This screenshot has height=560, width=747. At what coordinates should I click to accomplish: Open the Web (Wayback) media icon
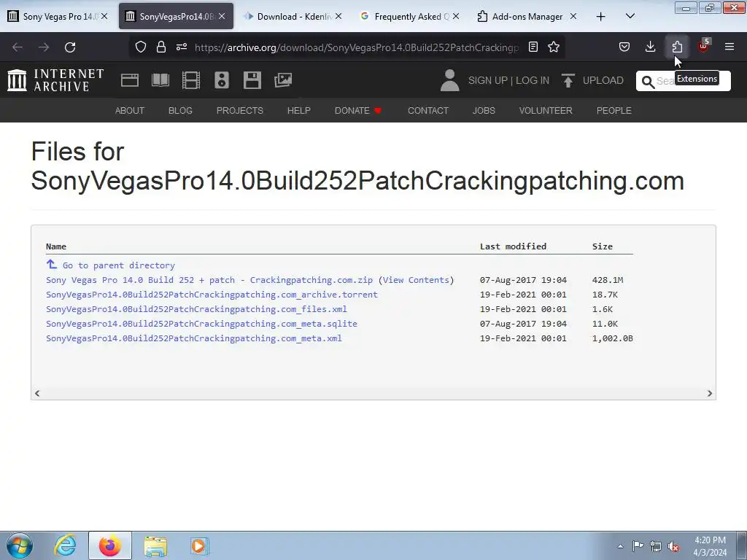tap(130, 80)
